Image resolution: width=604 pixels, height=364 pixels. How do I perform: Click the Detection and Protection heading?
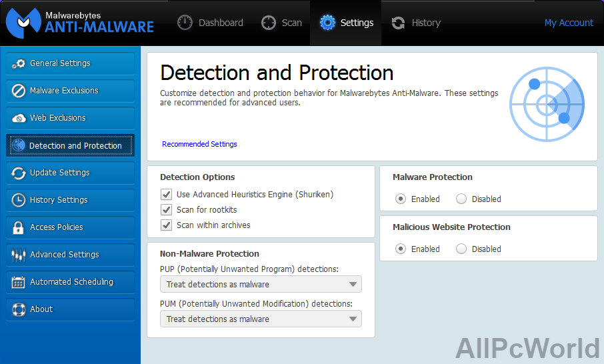pyautogui.click(x=277, y=73)
